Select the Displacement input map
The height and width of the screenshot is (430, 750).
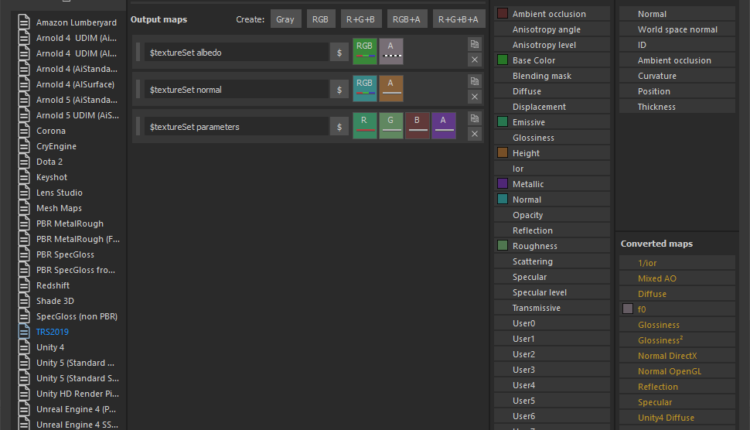click(552, 107)
